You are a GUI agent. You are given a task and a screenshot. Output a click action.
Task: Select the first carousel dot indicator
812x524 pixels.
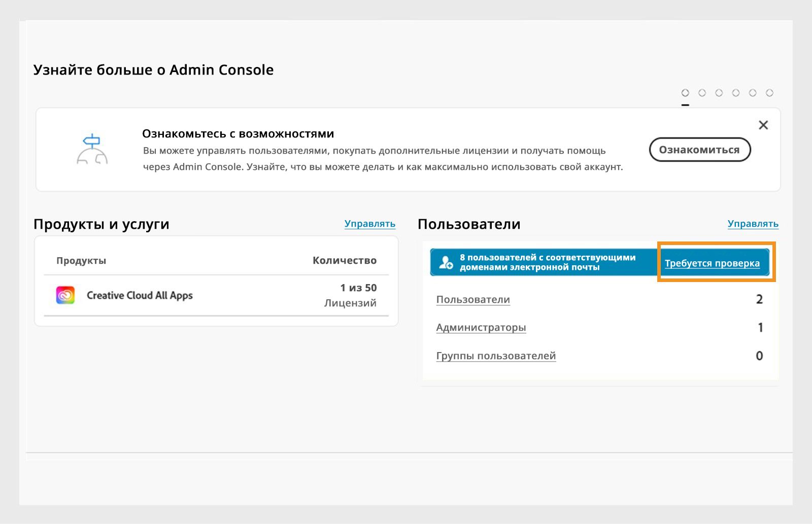click(685, 93)
